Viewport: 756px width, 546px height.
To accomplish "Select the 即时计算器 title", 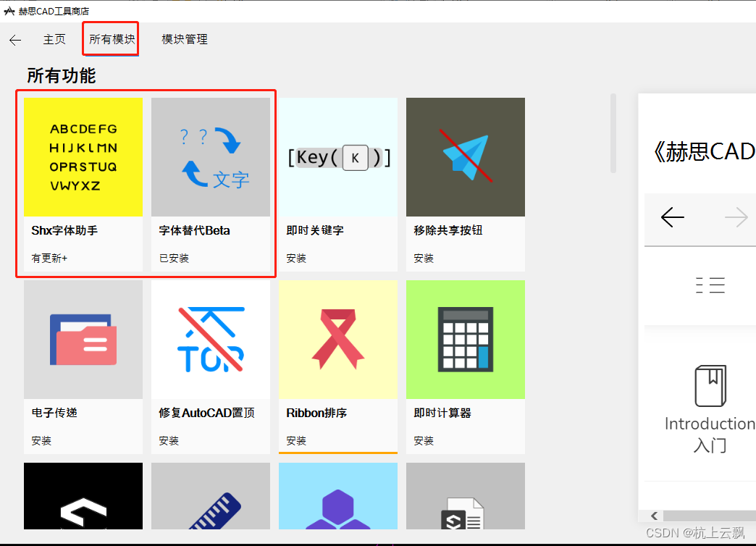I will 442,413.
